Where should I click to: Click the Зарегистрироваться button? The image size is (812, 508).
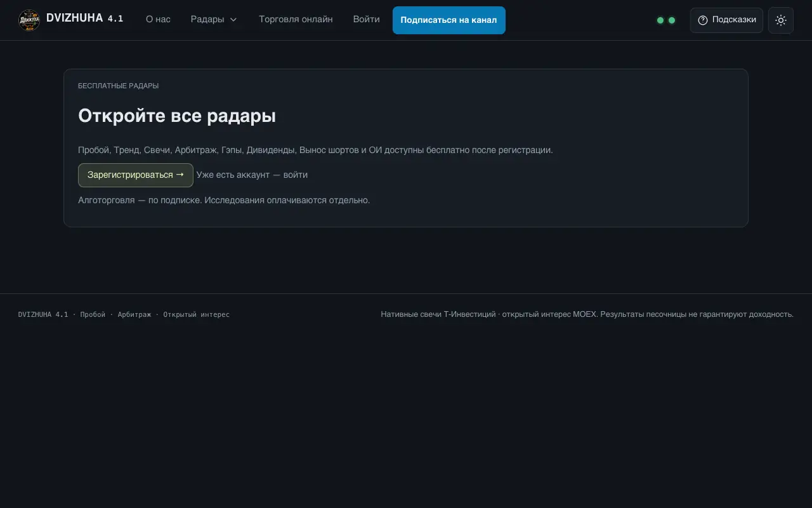point(136,175)
